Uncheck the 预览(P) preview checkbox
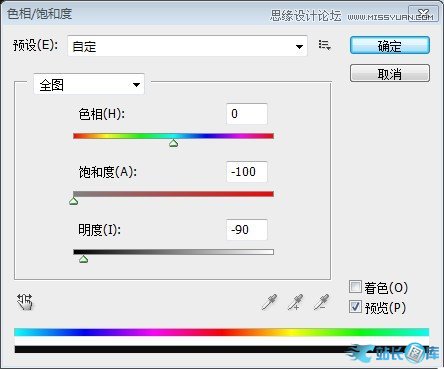 point(355,307)
